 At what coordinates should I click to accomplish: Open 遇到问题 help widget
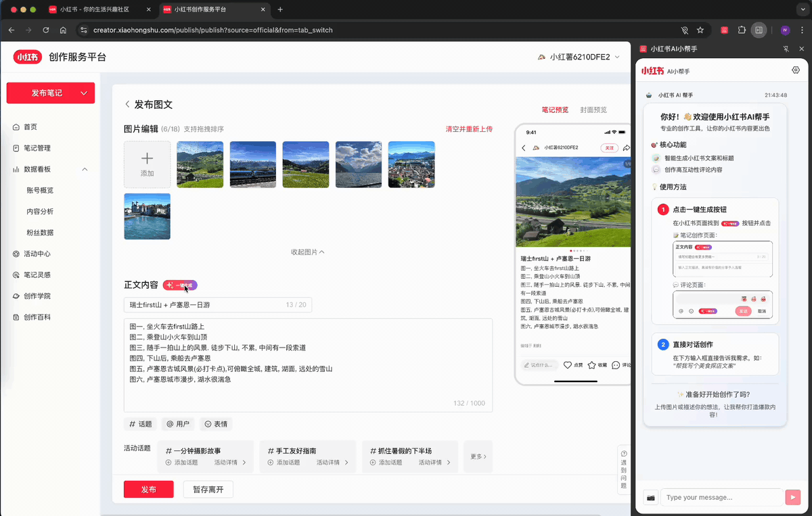click(623, 469)
